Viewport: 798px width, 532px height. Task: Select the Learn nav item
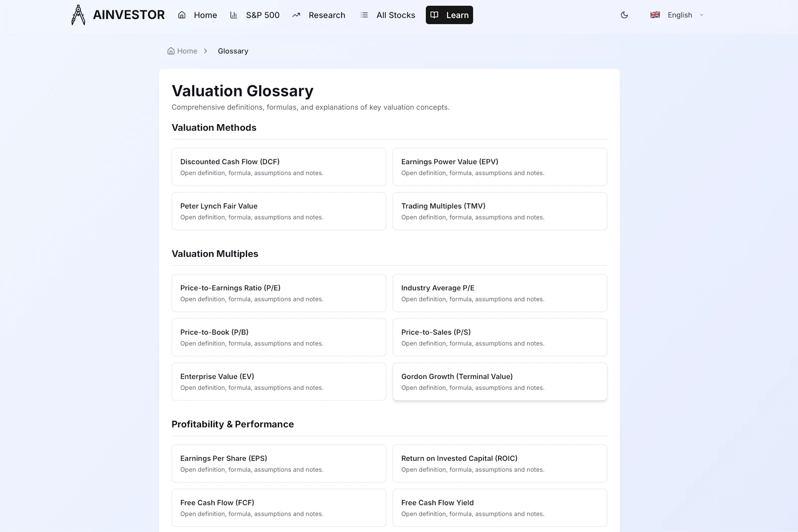pos(449,15)
